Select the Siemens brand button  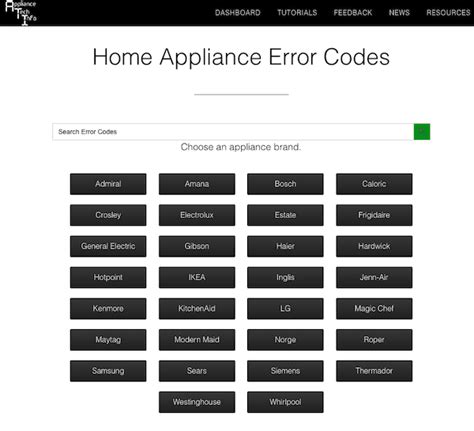[x=285, y=371]
